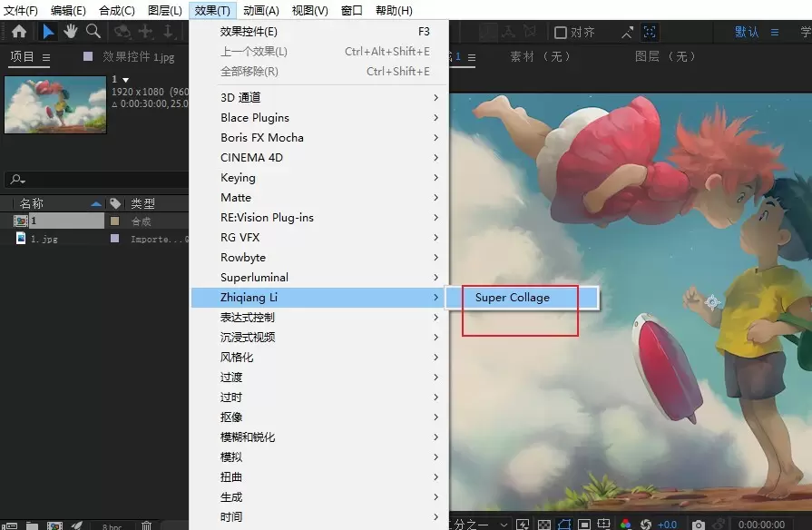This screenshot has width=812, height=530.
Task: Open the 图层(L) menu
Action: pos(165,10)
